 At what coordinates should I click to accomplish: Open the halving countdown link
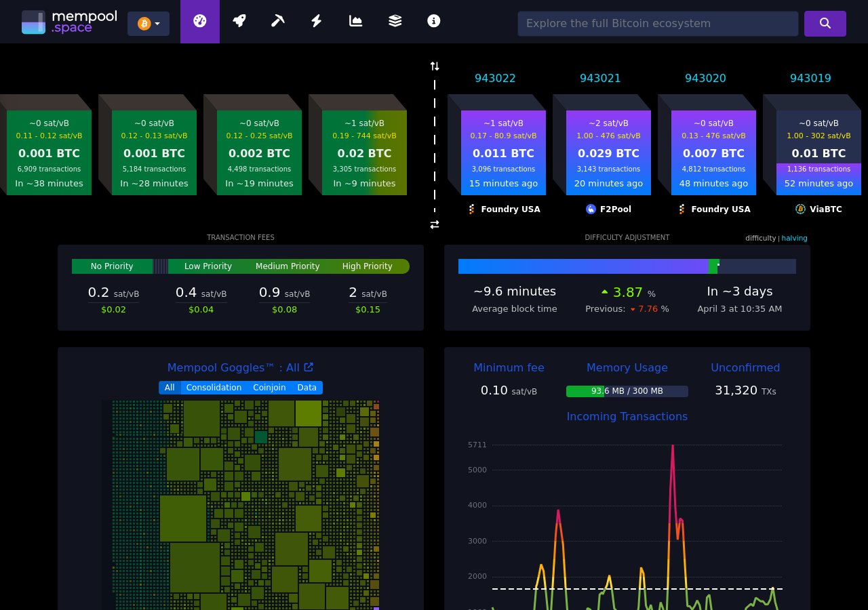click(x=794, y=238)
